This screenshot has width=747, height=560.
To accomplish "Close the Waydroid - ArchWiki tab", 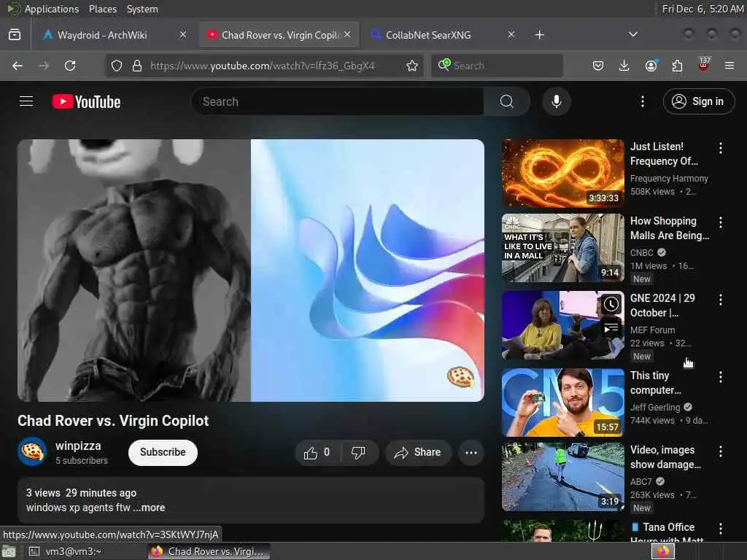I will pyautogui.click(x=183, y=34).
